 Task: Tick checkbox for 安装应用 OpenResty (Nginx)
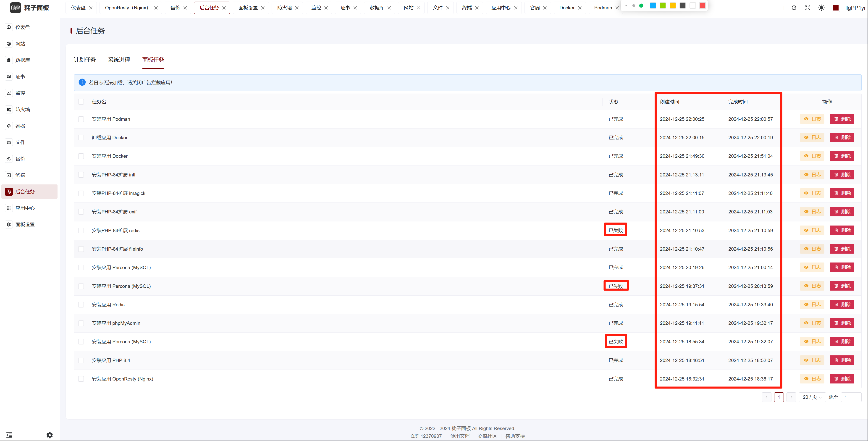[x=81, y=379]
